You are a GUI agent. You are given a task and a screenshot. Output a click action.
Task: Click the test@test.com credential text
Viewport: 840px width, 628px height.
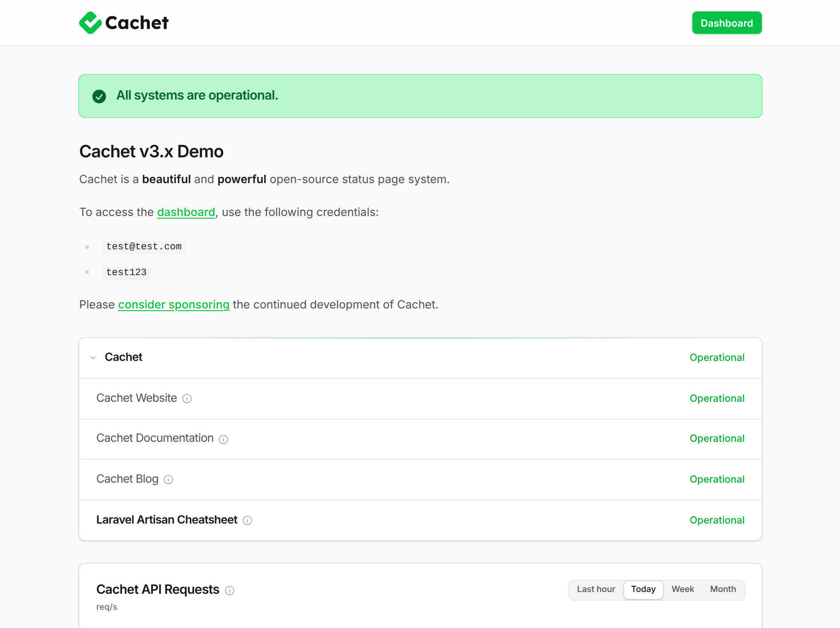144,247
